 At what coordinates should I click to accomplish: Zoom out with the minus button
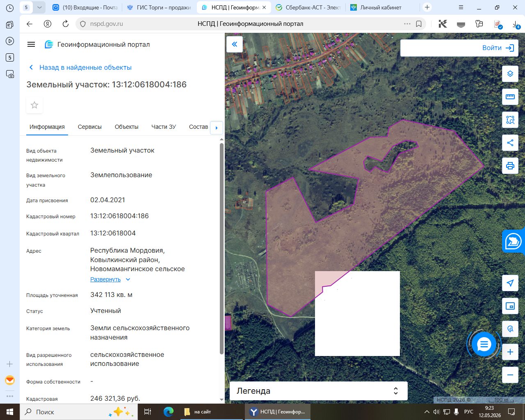pyautogui.click(x=510, y=375)
